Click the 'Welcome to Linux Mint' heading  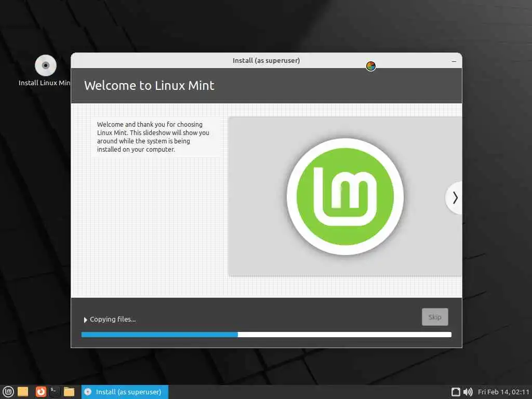149,86
